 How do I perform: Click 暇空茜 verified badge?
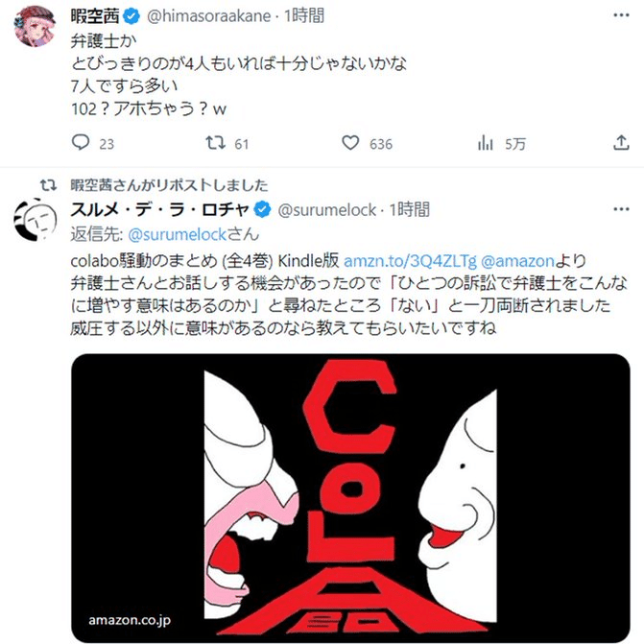(131, 16)
